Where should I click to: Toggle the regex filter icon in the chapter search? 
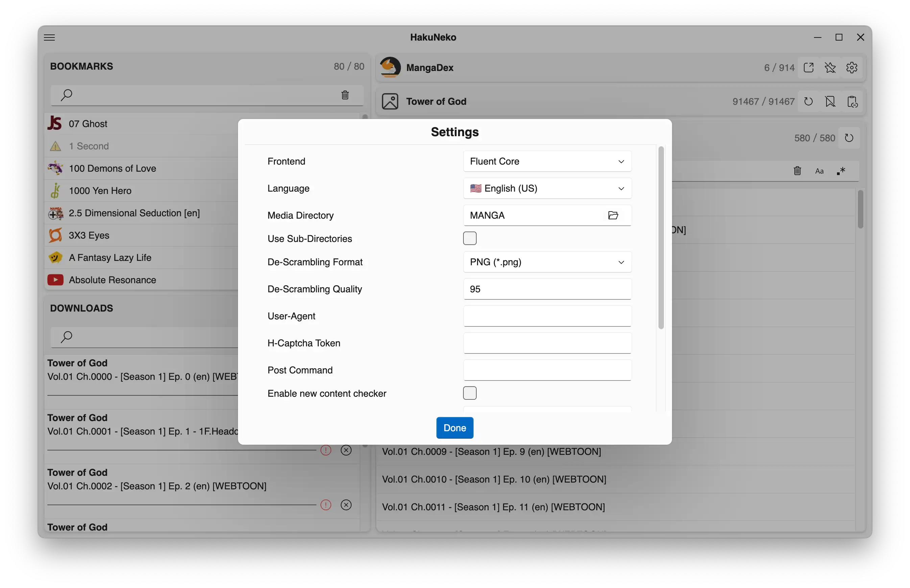pos(841,171)
